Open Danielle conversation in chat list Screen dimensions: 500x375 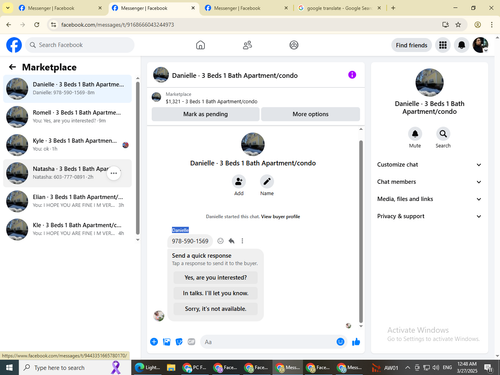point(67,89)
